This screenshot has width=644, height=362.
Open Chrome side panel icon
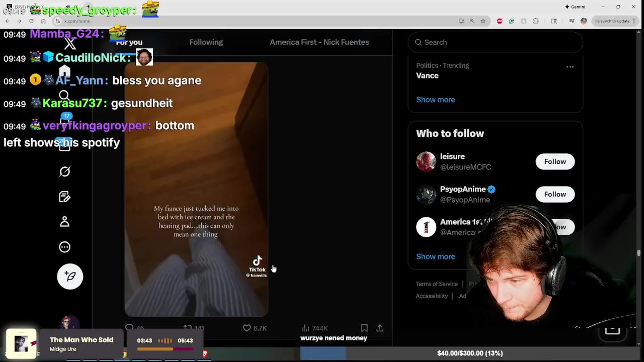click(554, 21)
